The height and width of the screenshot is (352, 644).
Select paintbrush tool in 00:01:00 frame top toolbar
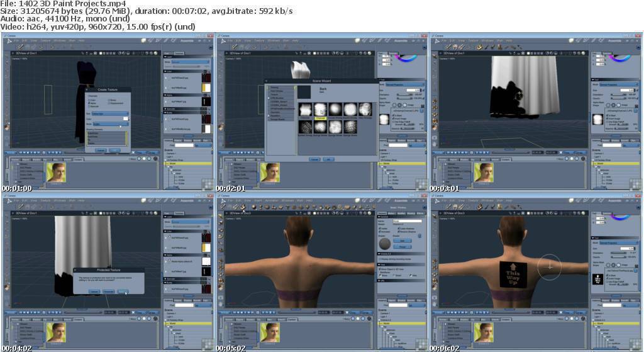21,47
